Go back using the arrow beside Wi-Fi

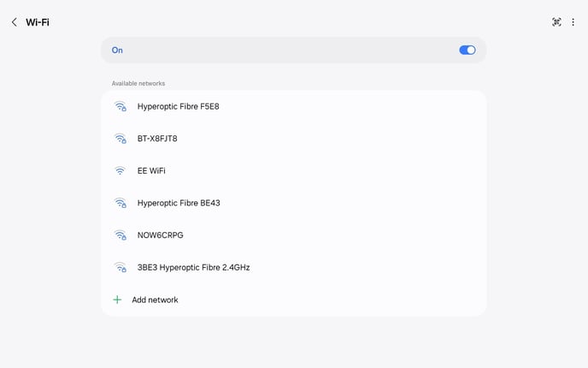point(15,22)
